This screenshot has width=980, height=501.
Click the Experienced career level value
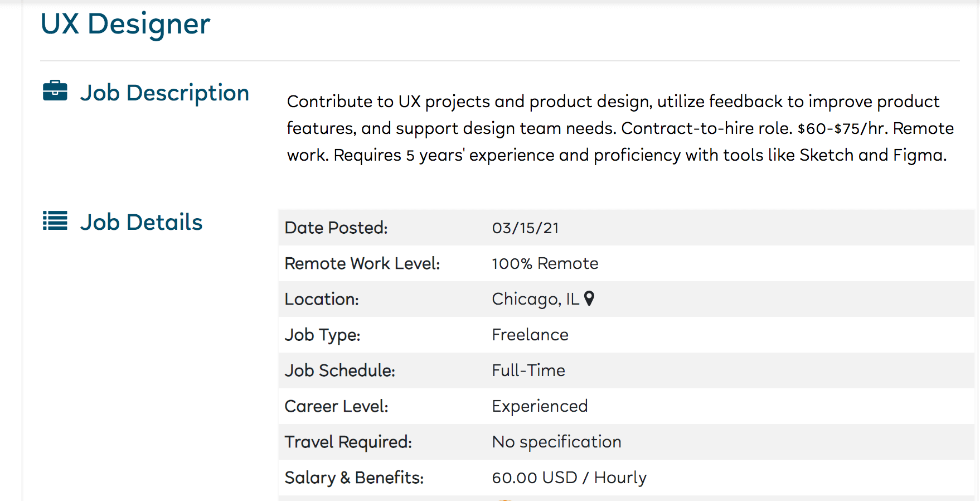pyautogui.click(x=540, y=407)
